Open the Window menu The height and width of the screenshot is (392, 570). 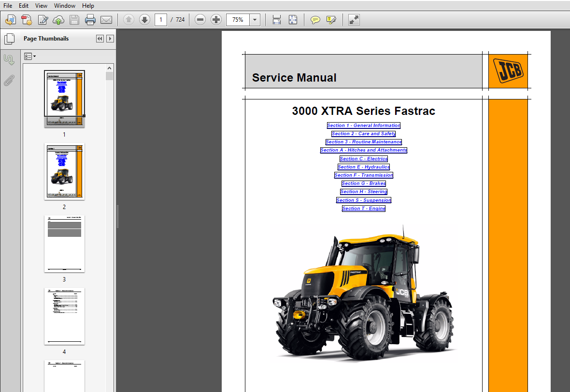(x=65, y=5)
